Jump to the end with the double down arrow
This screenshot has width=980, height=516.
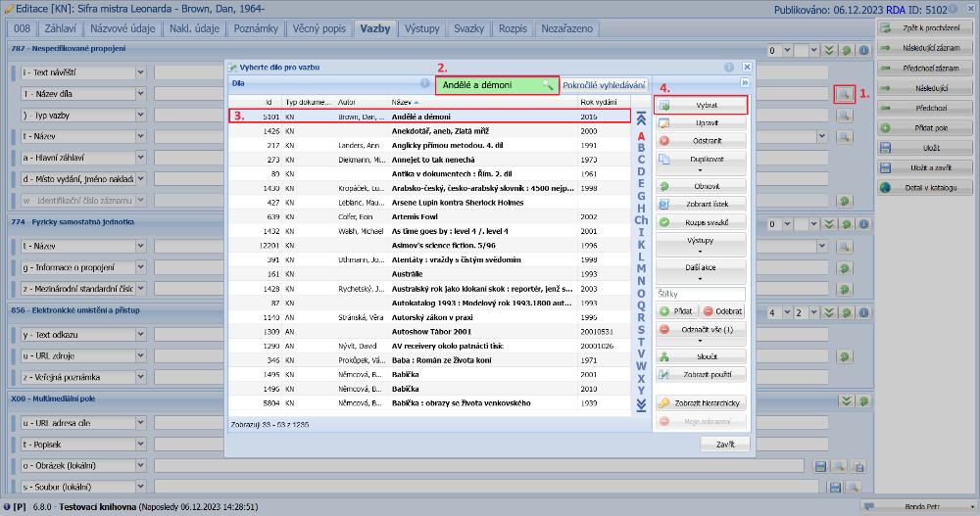click(641, 403)
